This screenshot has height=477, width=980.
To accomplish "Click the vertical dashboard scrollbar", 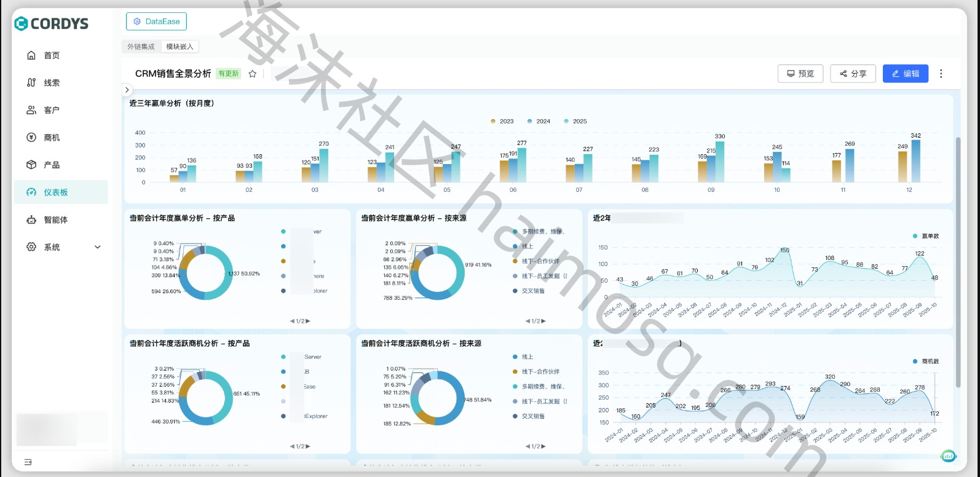I will (957, 262).
